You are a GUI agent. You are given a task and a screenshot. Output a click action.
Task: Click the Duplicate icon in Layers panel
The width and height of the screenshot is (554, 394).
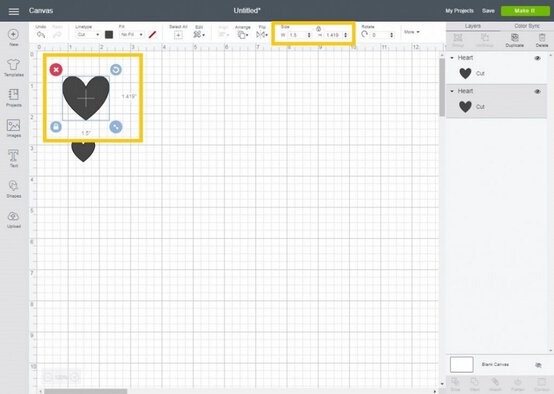click(514, 37)
